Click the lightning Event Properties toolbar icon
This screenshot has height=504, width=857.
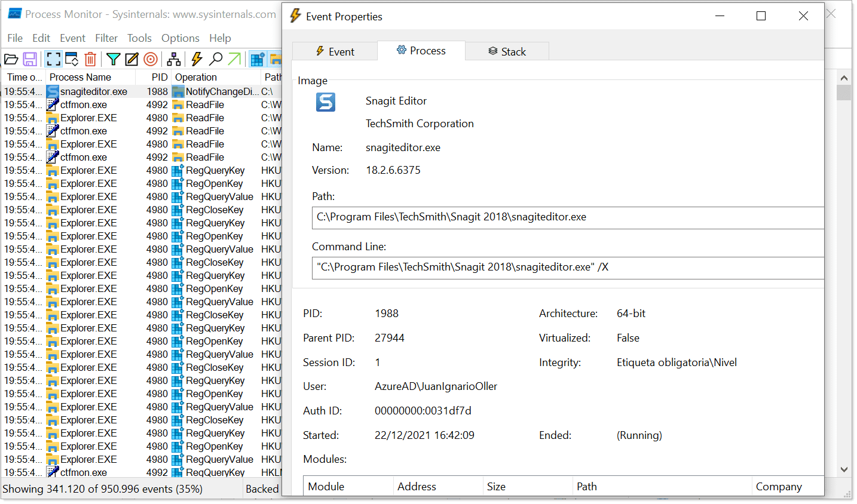[197, 59]
